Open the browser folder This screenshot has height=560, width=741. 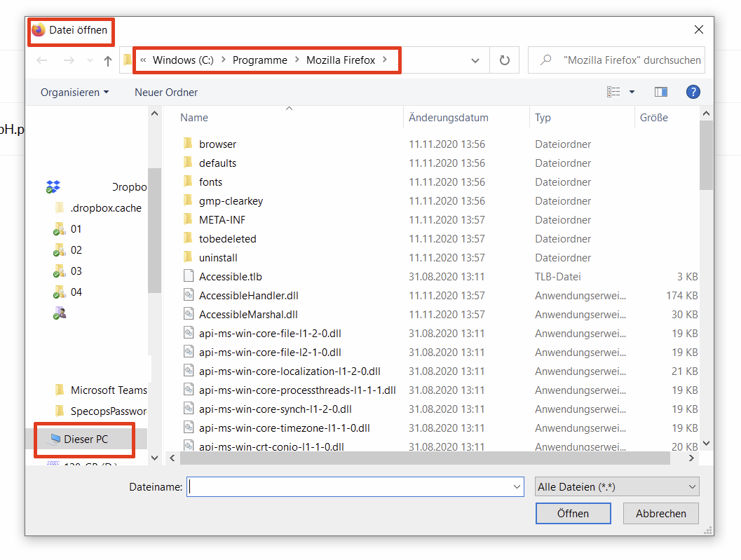[x=217, y=144]
